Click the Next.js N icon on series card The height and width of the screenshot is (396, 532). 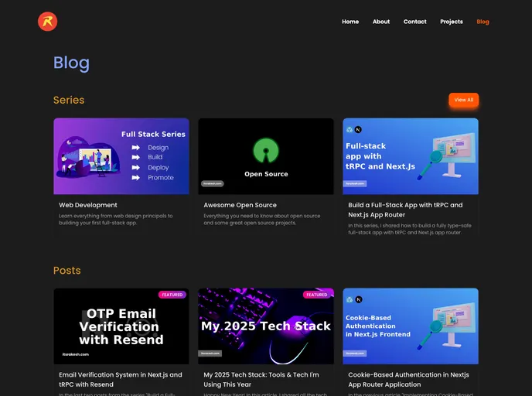(358, 130)
